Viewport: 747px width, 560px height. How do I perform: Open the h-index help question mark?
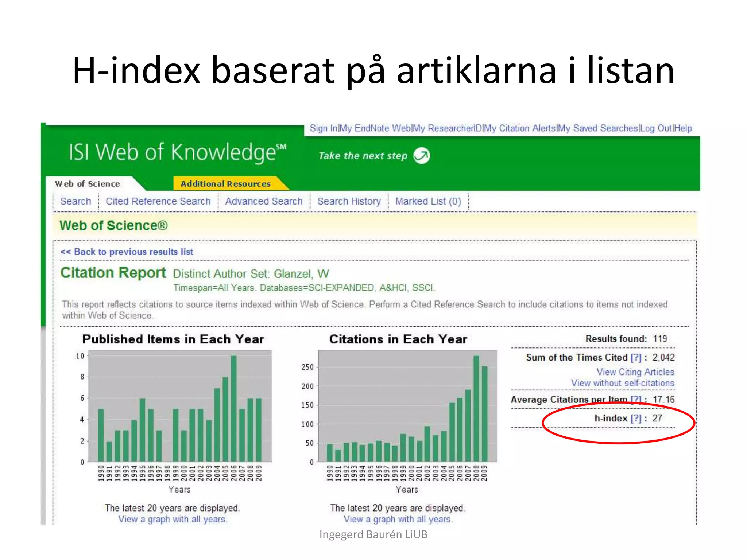click(x=636, y=418)
